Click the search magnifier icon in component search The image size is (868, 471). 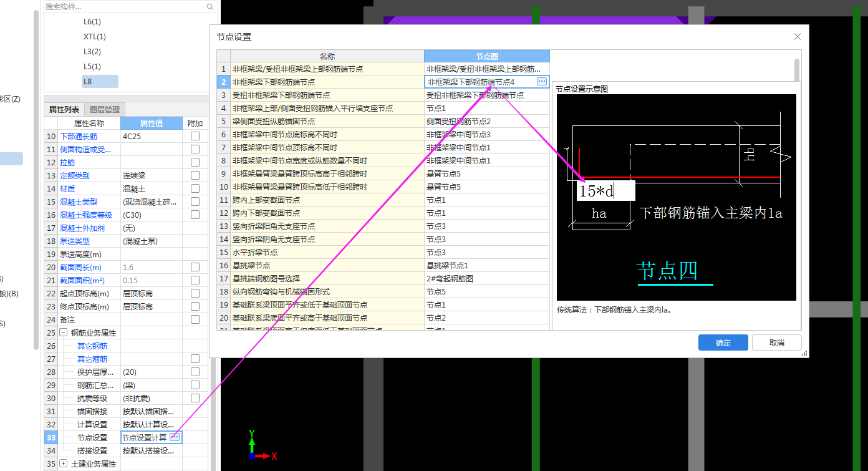click(210, 6)
